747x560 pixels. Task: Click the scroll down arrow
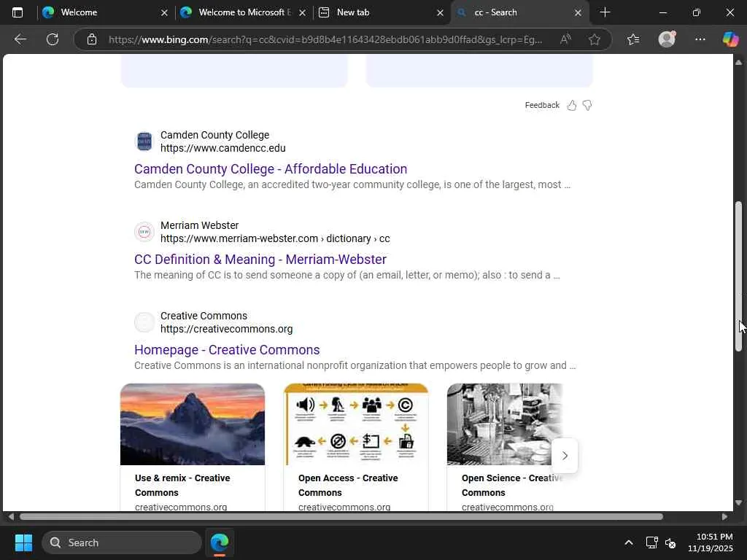pos(738,503)
